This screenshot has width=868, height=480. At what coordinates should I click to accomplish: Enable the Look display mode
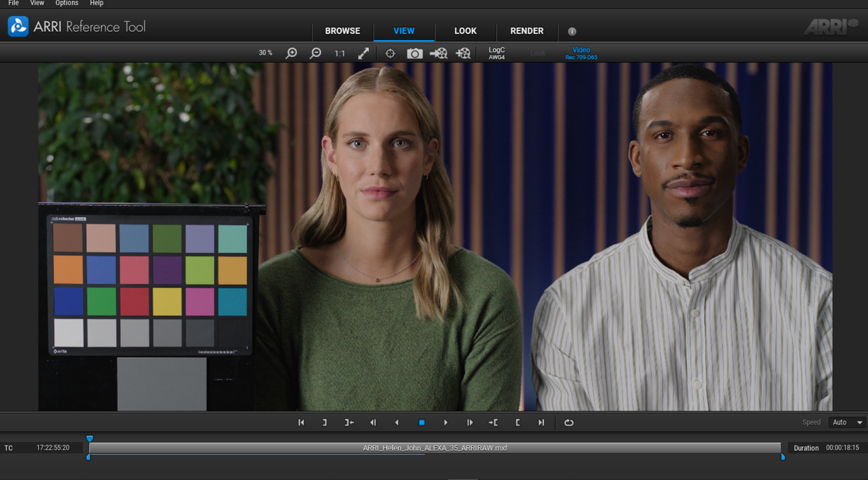pos(538,53)
